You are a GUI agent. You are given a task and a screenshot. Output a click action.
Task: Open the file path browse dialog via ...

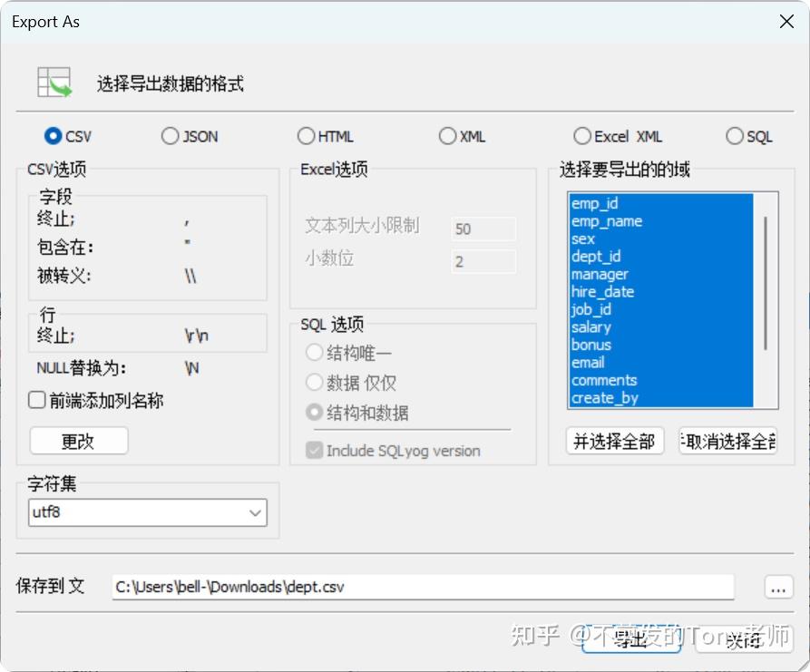pos(777,587)
